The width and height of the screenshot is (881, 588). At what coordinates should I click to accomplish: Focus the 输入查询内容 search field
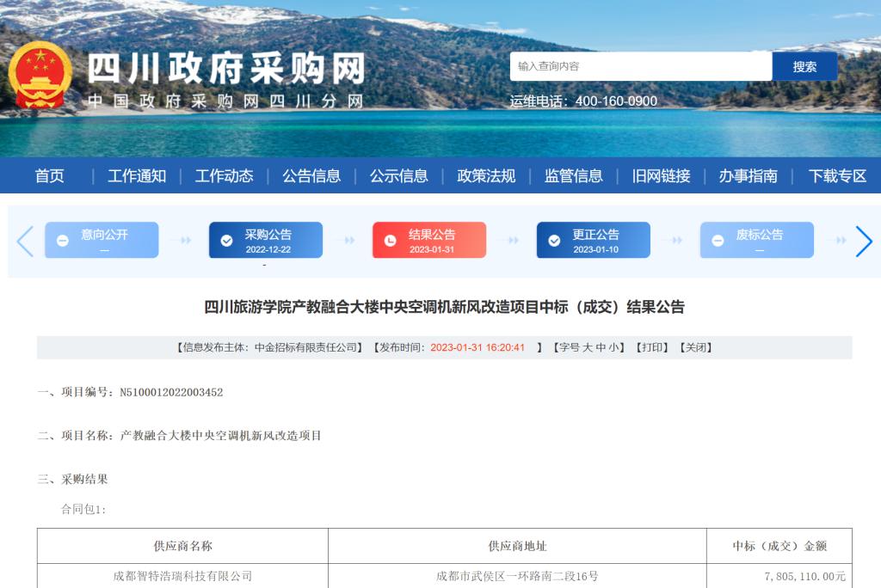pyautogui.click(x=641, y=67)
